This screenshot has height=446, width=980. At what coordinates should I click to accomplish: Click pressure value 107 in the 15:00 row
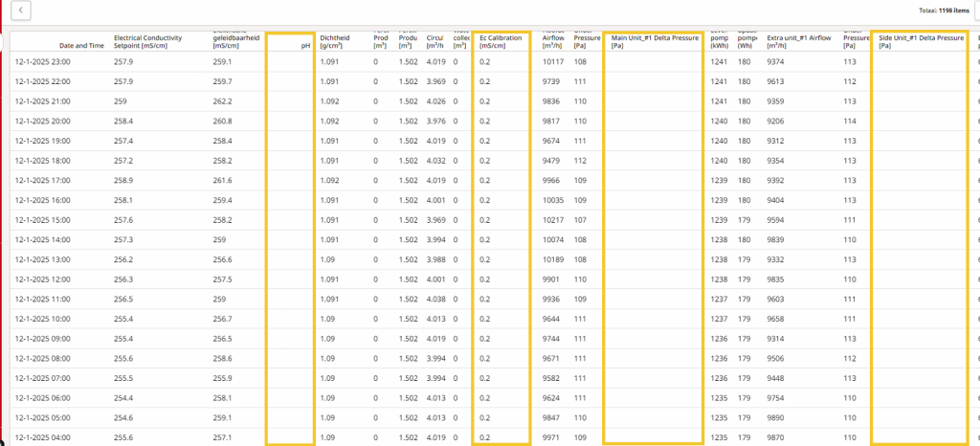point(580,220)
